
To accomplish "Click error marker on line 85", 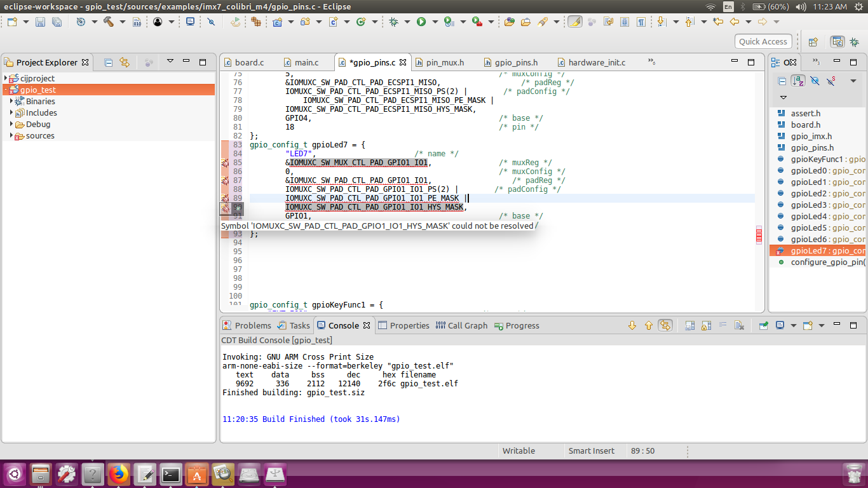I will pos(225,163).
